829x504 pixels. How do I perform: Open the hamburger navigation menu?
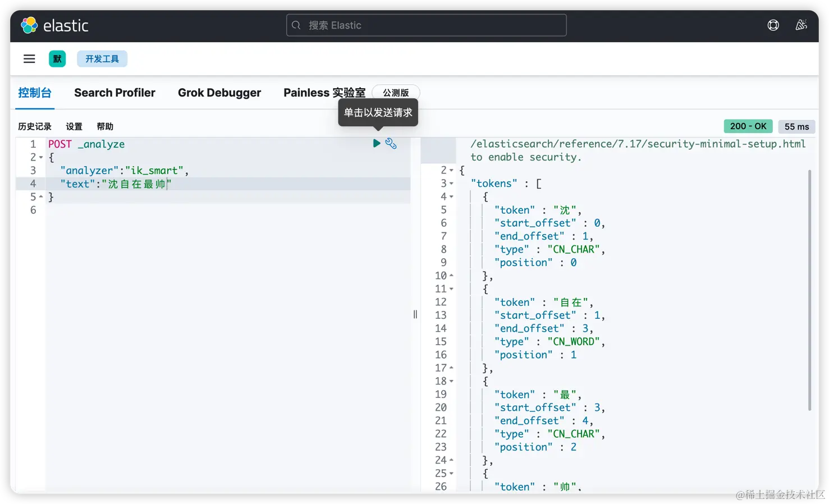pos(29,59)
